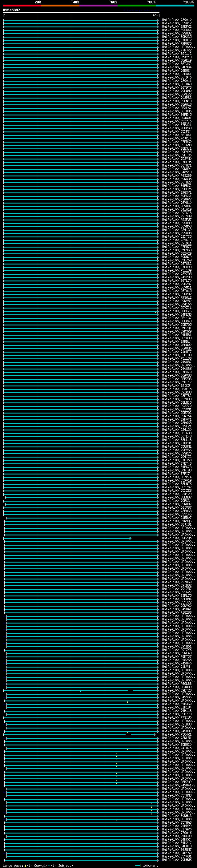197x868 pixels.
Task: Select the UniRef100_P49840 label
Action: (x=176, y=664)
